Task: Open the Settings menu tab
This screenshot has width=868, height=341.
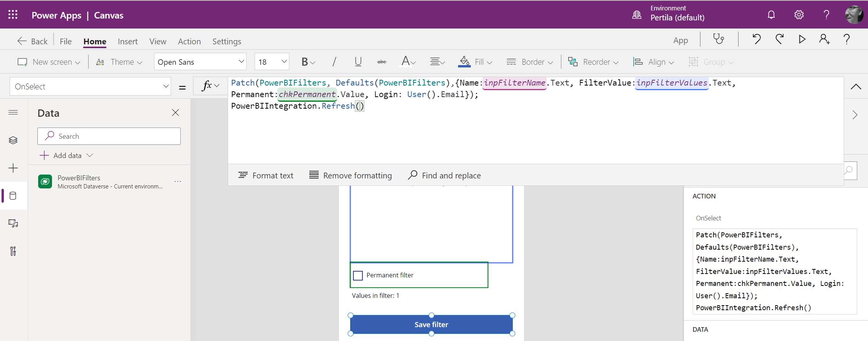Action: click(x=227, y=41)
